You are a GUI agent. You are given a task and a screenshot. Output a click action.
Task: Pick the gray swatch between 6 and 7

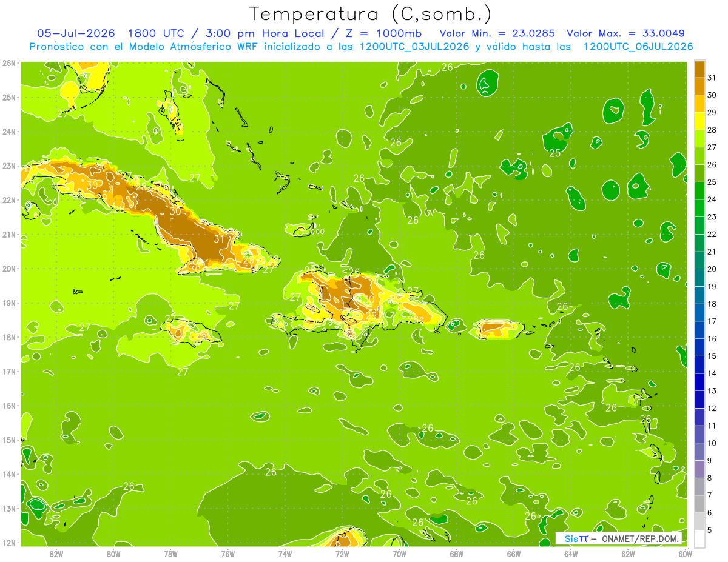699,504
